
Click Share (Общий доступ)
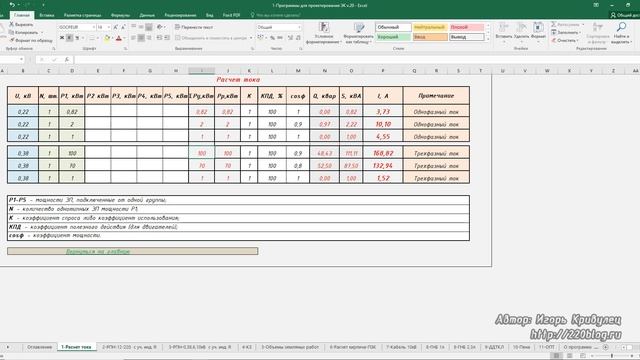pyautogui.click(x=625, y=15)
